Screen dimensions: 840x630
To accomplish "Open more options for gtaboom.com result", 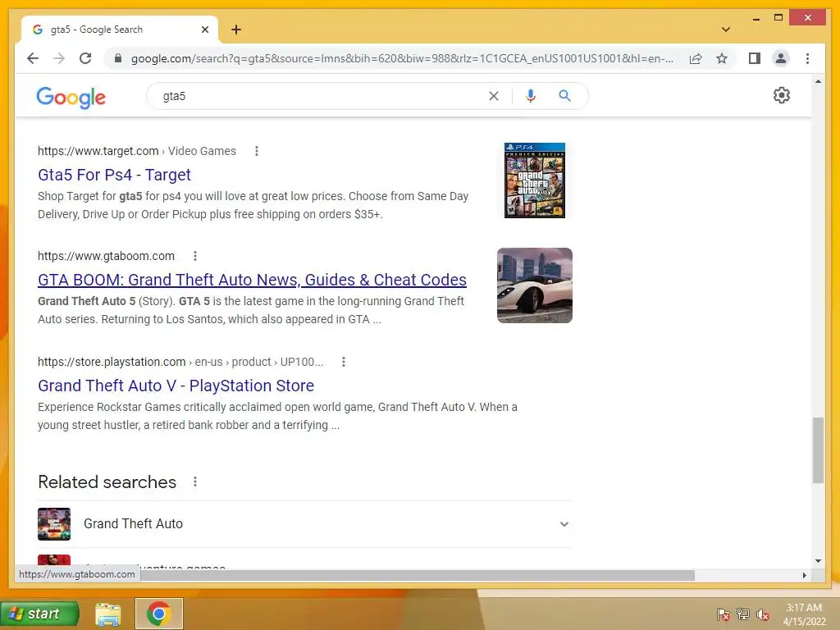I will point(195,256).
